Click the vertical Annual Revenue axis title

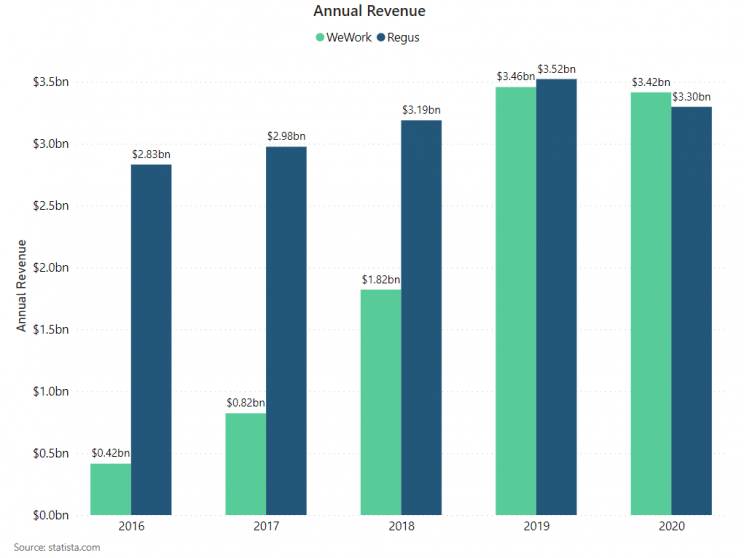click(x=21, y=286)
